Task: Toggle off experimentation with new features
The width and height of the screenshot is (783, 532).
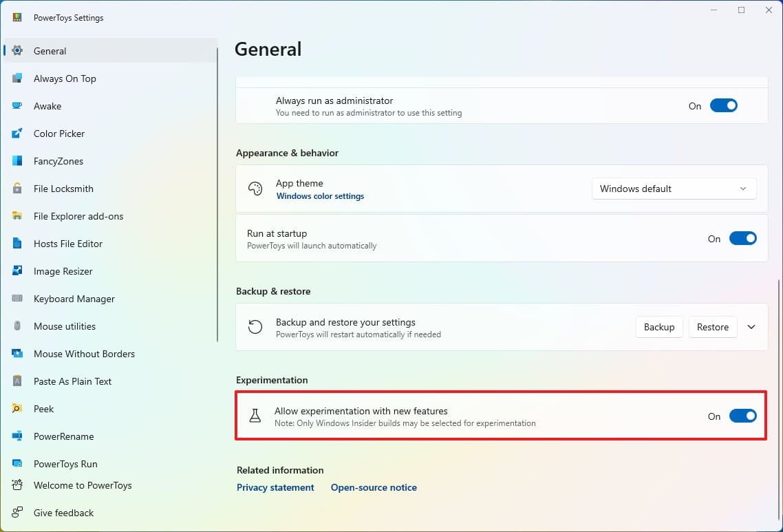Action: coord(742,416)
